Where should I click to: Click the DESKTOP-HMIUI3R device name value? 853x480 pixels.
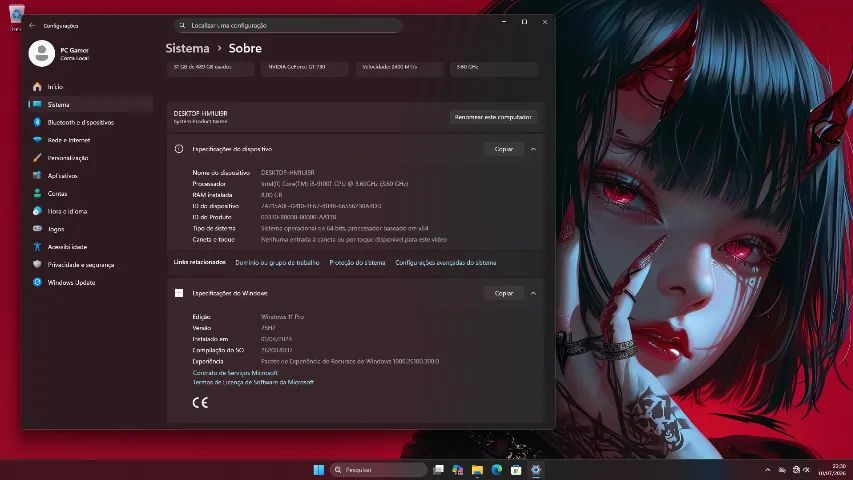[288, 173]
